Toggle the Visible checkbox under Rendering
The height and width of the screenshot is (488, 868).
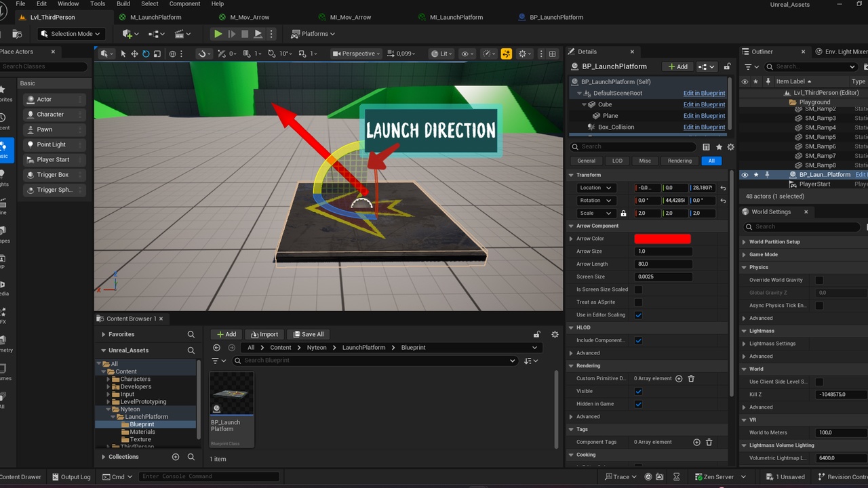point(638,391)
